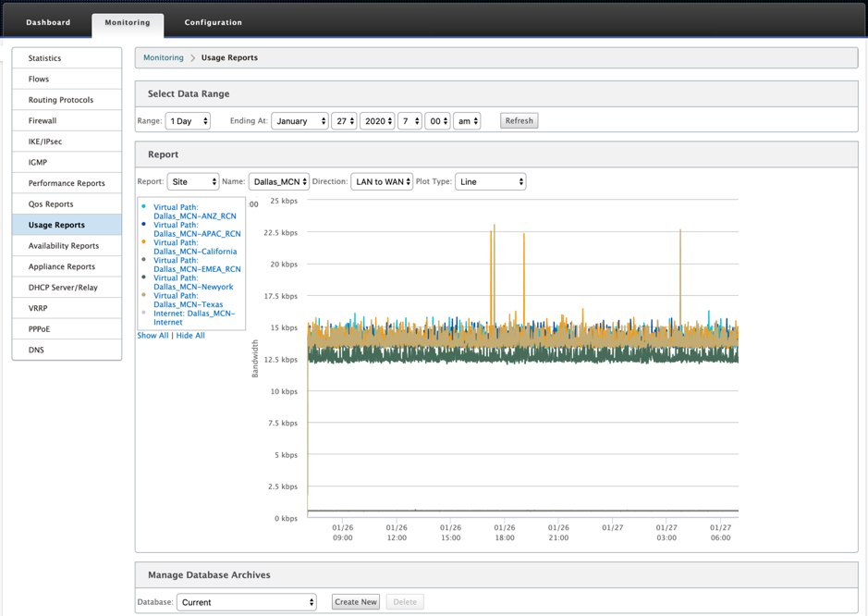The image size is (868, 616).
Task: Open the Range dropdown set to 1 Day
Action: 188,121
